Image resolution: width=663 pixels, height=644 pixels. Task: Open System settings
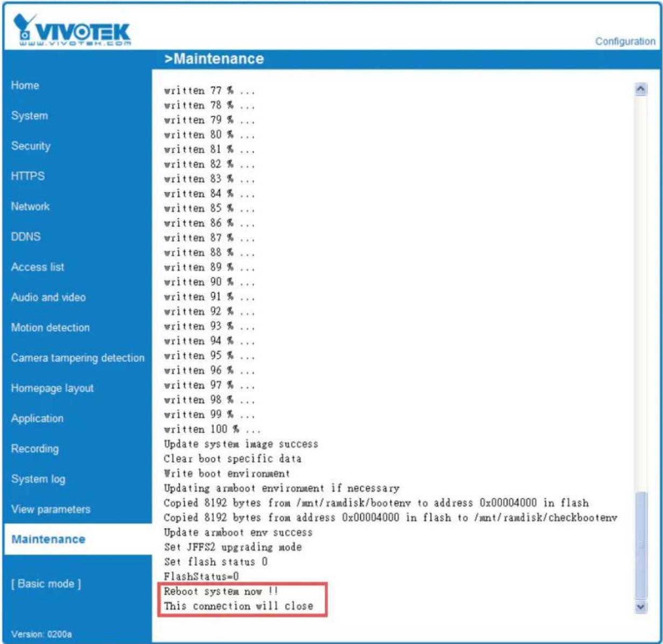click(x=29, y=115)
